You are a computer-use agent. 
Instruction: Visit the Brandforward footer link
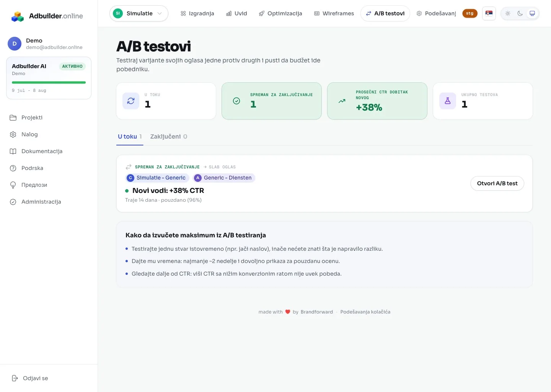click(x=317, y=312)
